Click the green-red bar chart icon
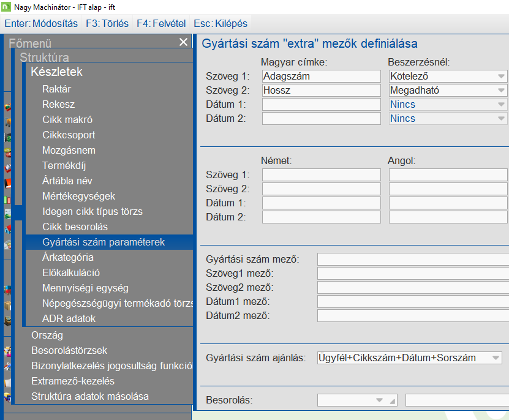 [x=7, y=200]
